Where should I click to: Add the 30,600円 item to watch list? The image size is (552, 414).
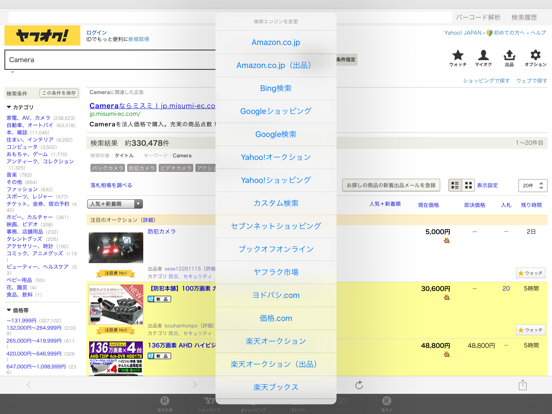point(531,330)
